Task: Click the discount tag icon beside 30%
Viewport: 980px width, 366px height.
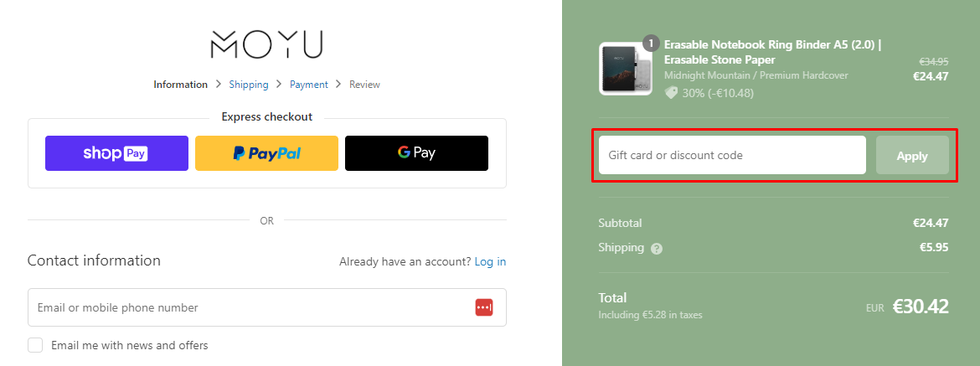Action: coord(671,93)
